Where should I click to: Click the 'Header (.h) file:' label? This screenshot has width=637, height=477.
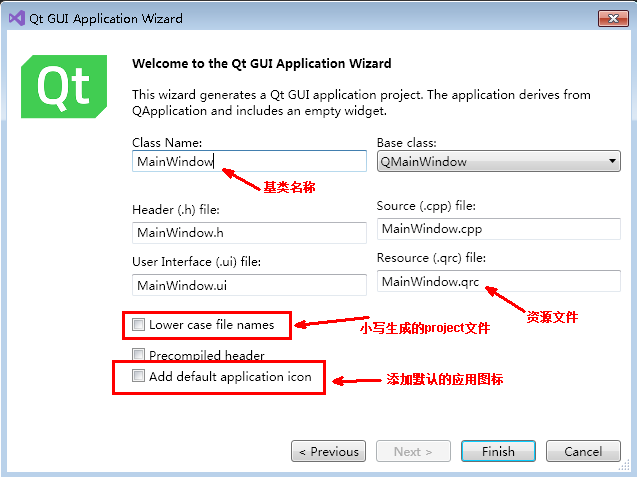(176, 210)
